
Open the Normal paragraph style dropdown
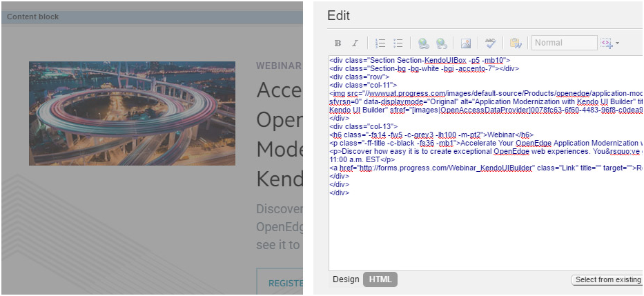(x=564, y=43)
